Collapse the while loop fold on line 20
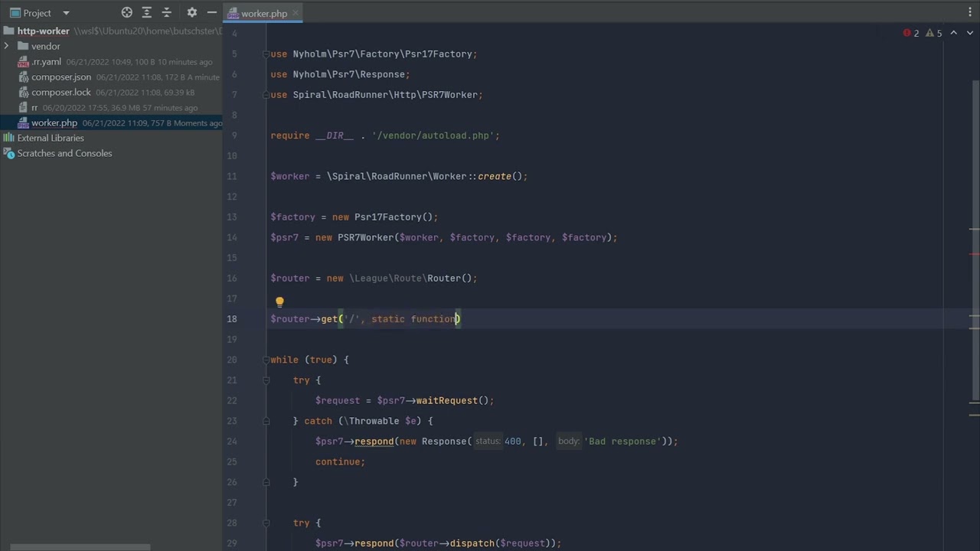The height and width of the screenshot is (551, 980). (266, 360)
